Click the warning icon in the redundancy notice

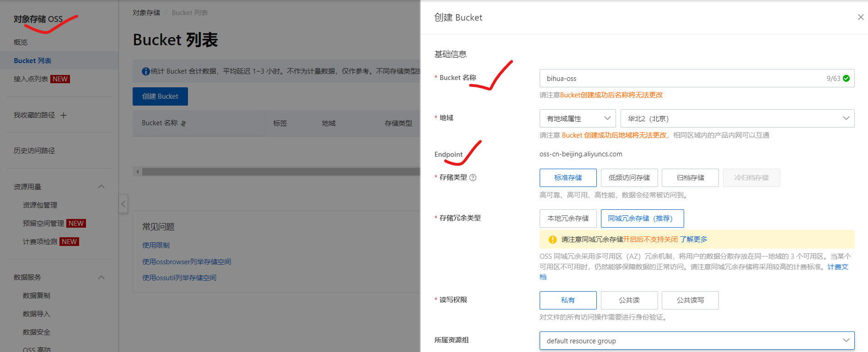(552, 240)
